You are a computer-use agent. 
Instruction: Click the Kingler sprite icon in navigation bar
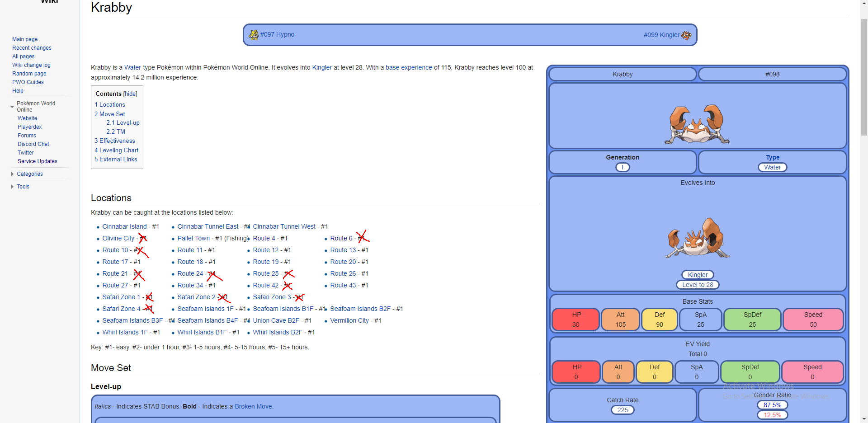coord(686,35)
